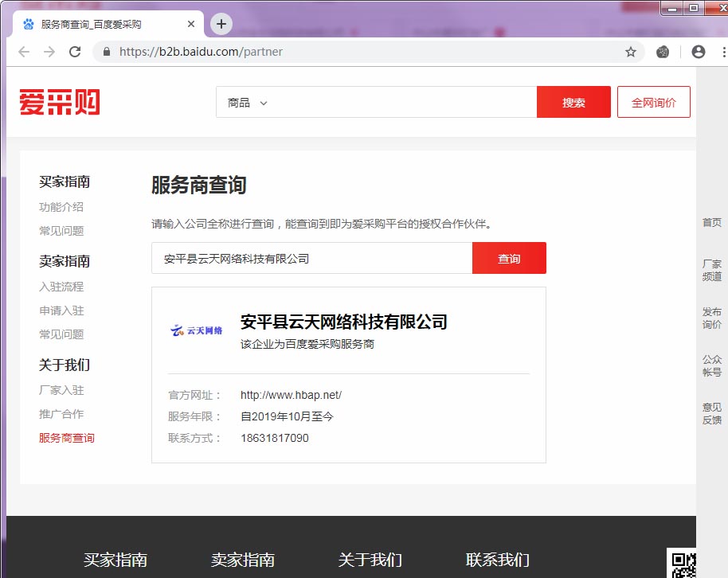
Task: Click 卖家指南 sidebar heading
Action: click(65, 261)
